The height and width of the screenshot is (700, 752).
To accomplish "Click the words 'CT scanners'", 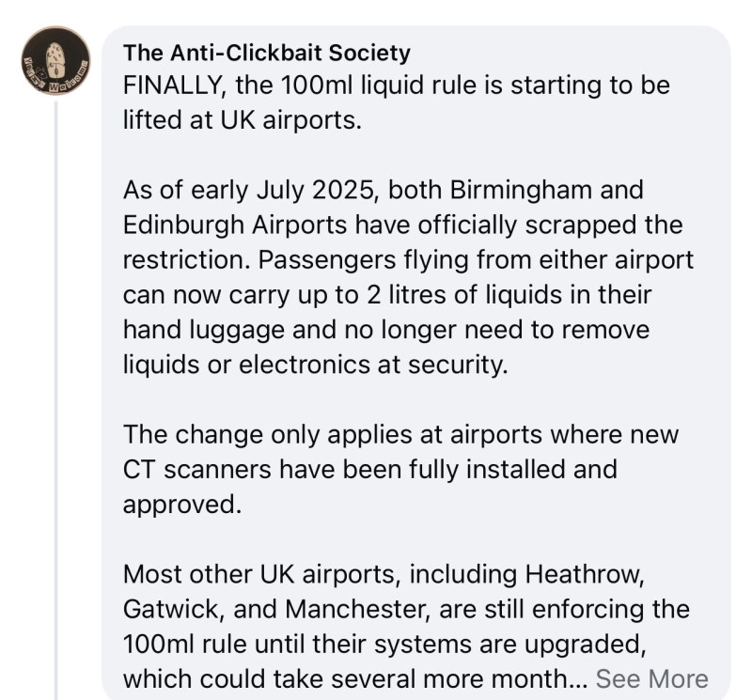I will 197,470.
